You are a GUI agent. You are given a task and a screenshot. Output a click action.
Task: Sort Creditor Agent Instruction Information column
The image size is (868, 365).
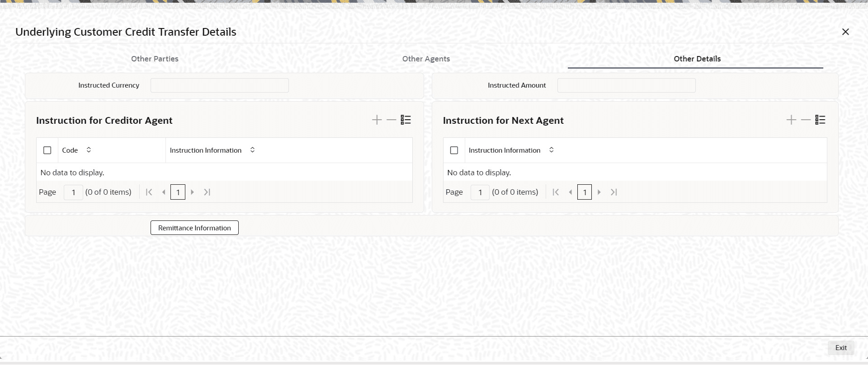point(252,150)
